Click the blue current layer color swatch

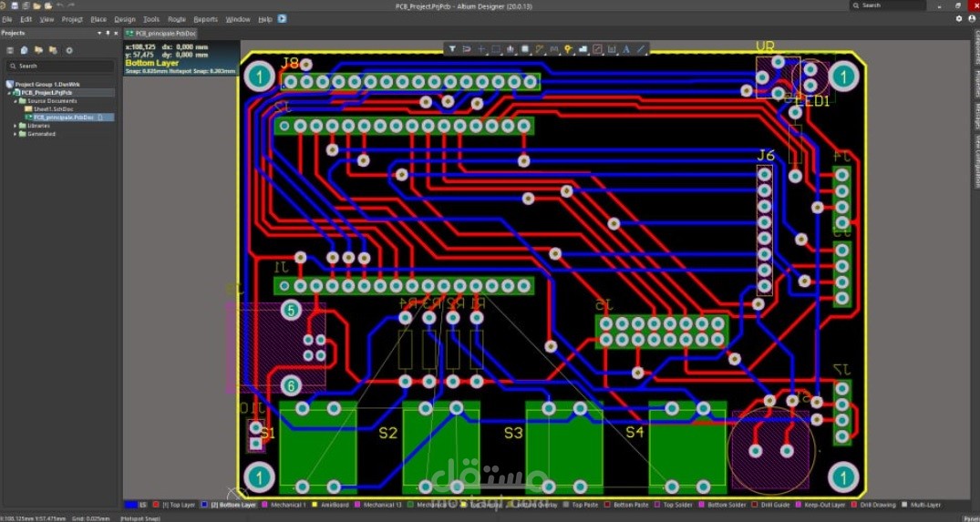(x=131, y=505)
